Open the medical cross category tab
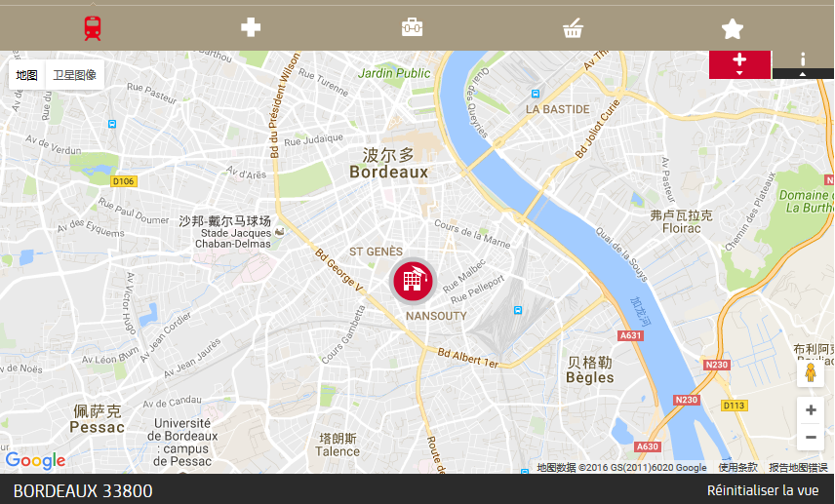 (x=251, y=27)
